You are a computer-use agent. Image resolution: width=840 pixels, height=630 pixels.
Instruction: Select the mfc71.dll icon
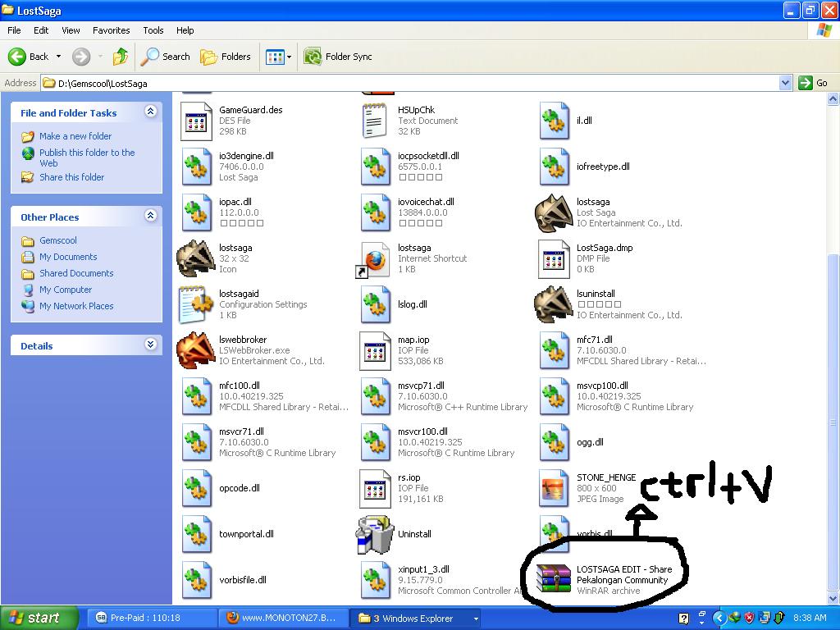point(555,351)
